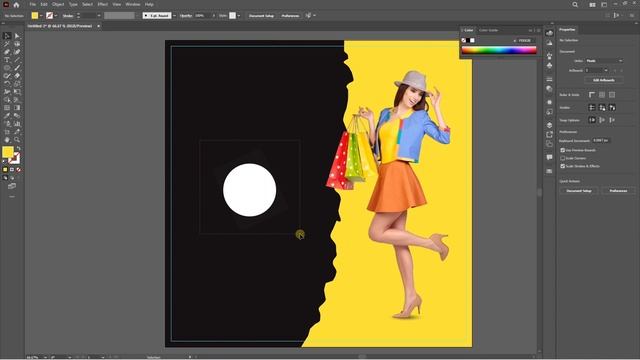Toggle show rulers button
This screenshot has height=360, width=640.
[592, 95]
